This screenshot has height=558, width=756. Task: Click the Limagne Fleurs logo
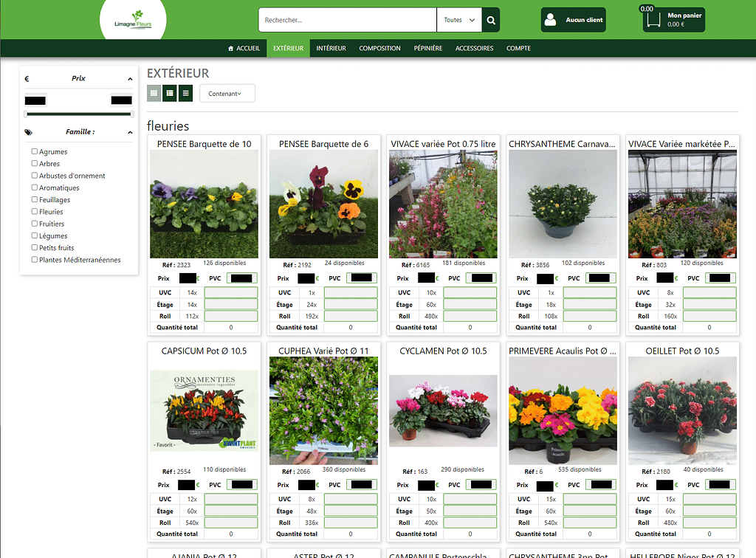(x=133, y=19)
